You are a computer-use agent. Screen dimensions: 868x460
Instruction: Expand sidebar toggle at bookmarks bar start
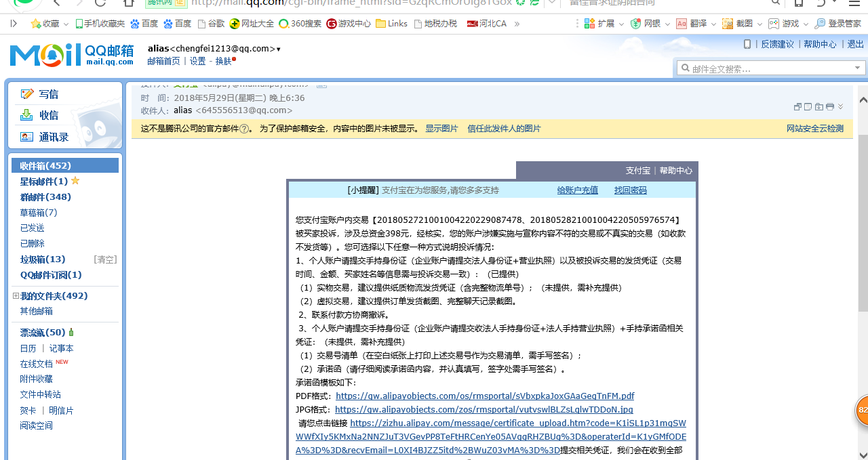(x=14, y=24)
